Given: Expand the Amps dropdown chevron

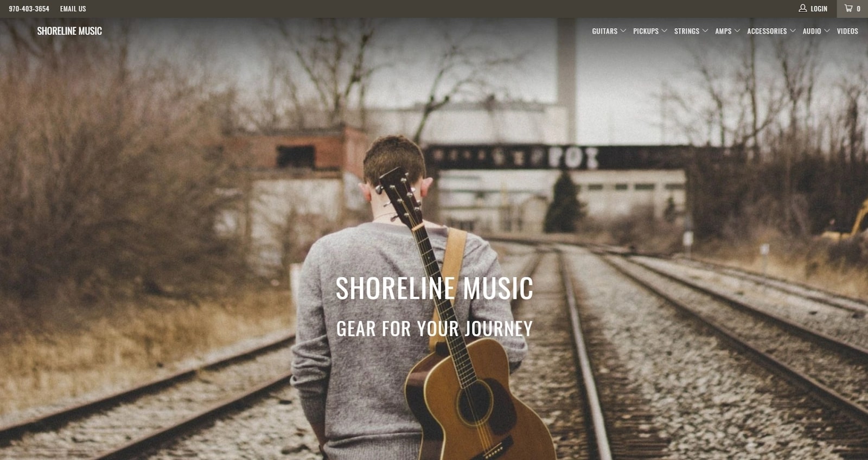Looking at the screenshot, I should click(737, 31).
